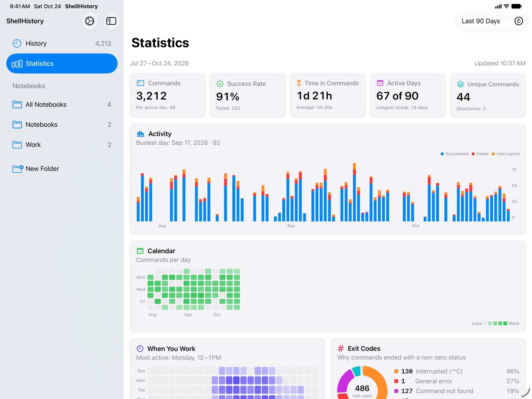Toggle the Failed legend entry
The width and height of the screenshot is (532, 399).
(480, 154)
